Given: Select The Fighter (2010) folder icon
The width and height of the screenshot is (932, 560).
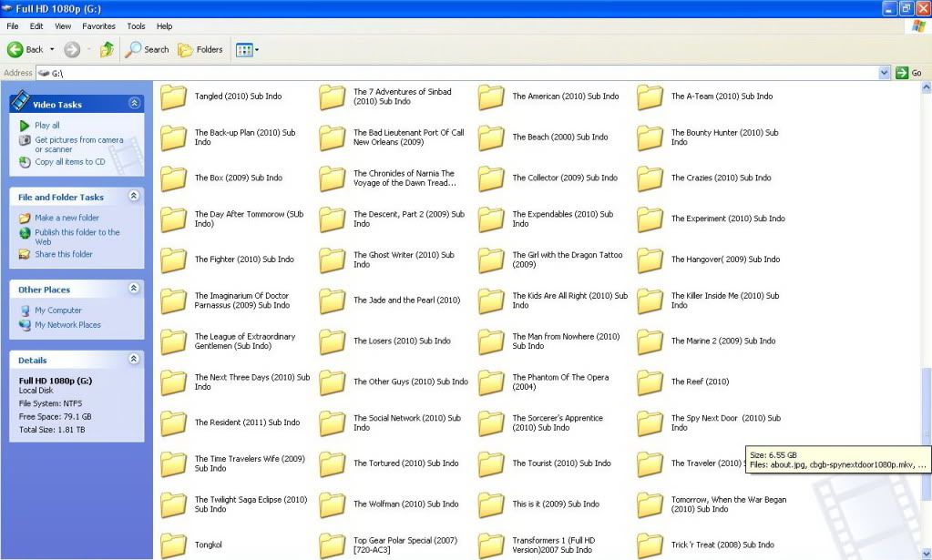Looking at the screenshot, I should (x=174, y=260).
